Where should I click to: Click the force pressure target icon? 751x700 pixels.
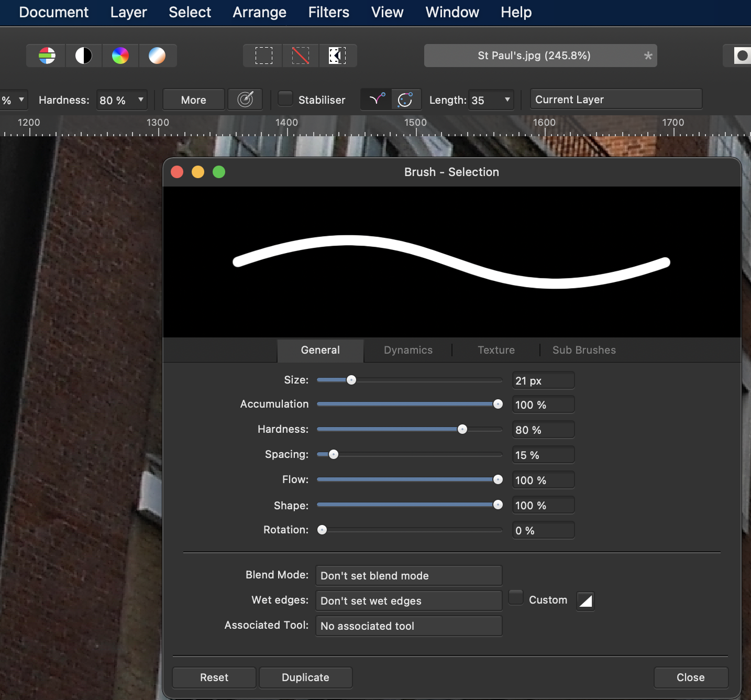[x=245, y=99]
